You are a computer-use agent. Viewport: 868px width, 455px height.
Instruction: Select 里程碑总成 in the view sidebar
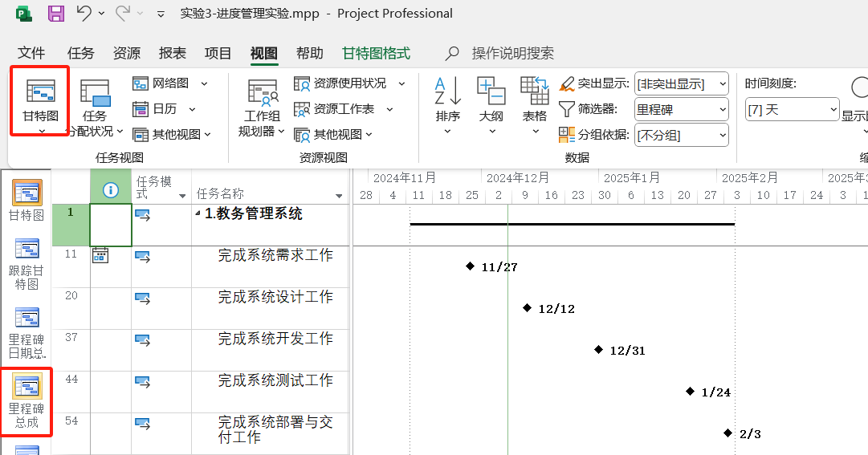(26, 401)
